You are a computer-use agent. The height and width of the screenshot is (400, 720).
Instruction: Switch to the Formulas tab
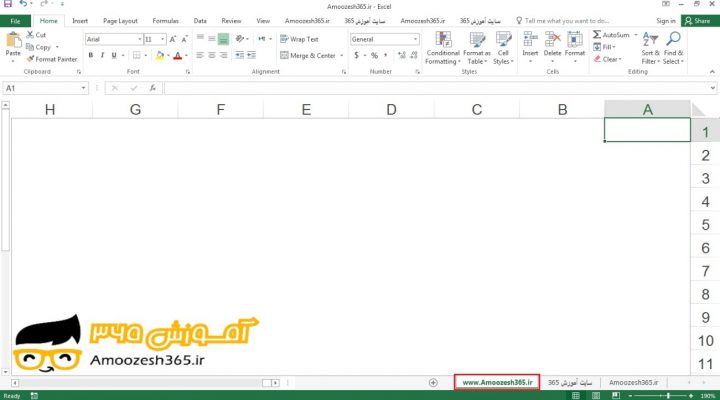[165, 21]
